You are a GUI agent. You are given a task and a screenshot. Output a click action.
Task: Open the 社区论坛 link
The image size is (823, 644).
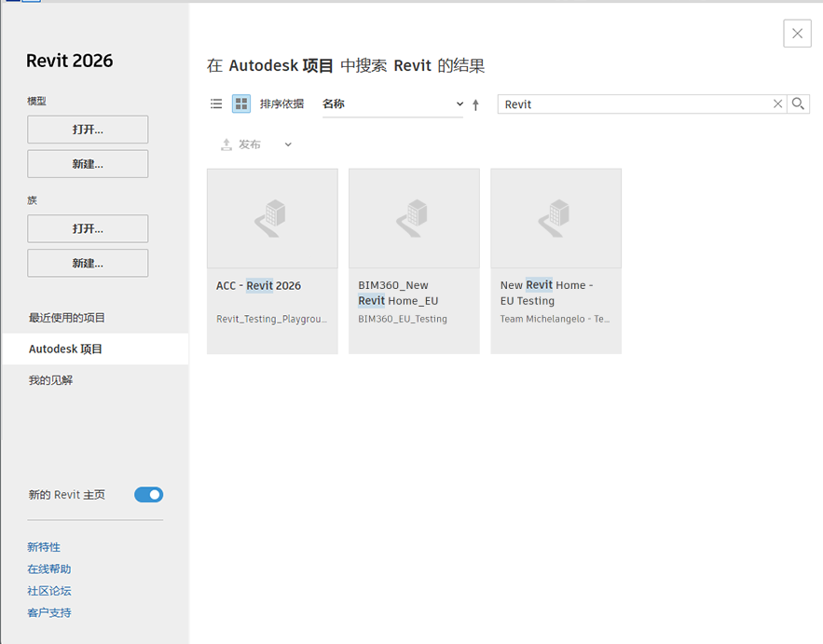(x=48, y=591)
